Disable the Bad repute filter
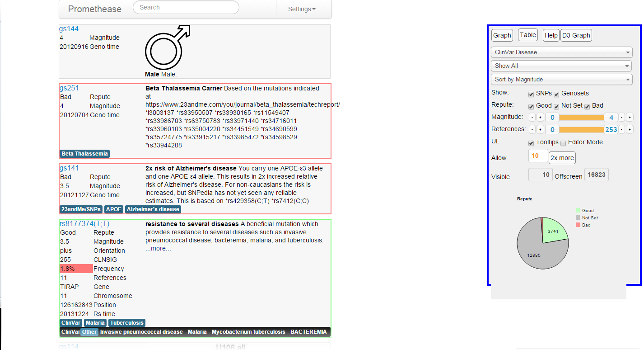The image size is (644, 350). point(587,106)
